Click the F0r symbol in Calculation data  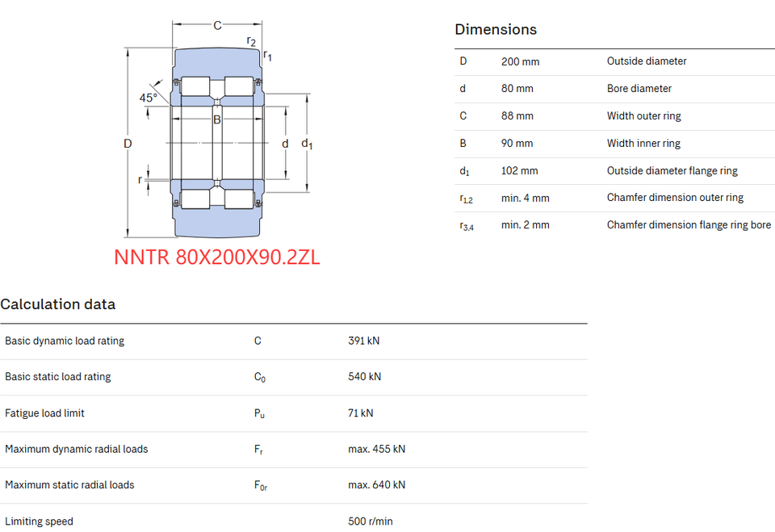261,485
